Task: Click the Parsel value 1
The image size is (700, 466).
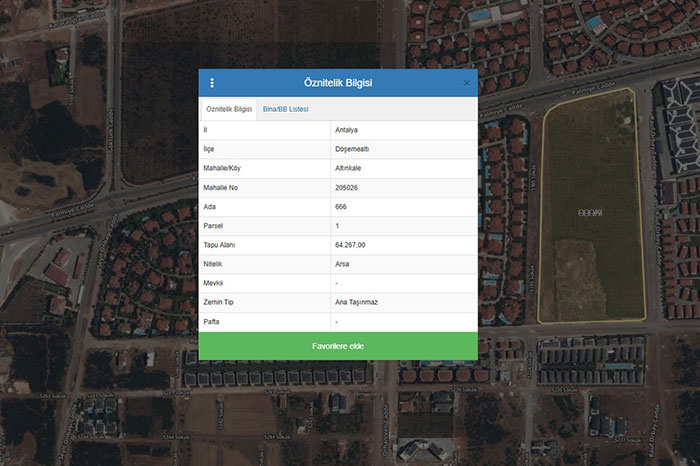Action: click(x=338, y=226)
